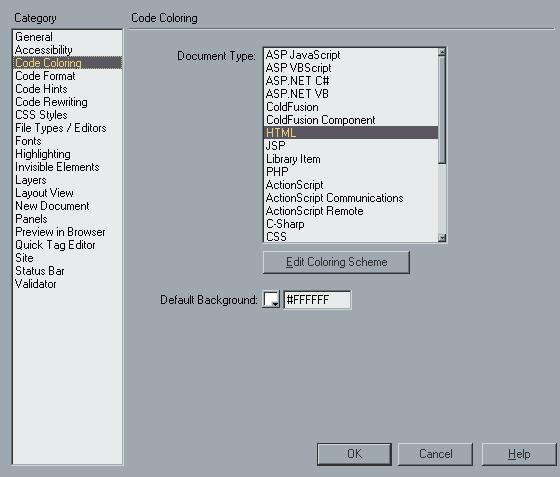Pick ASP VBScript document type
Image resolution: width=560 pixels, height=477 pixels.
pyautogui.click(x=351, y=68)
